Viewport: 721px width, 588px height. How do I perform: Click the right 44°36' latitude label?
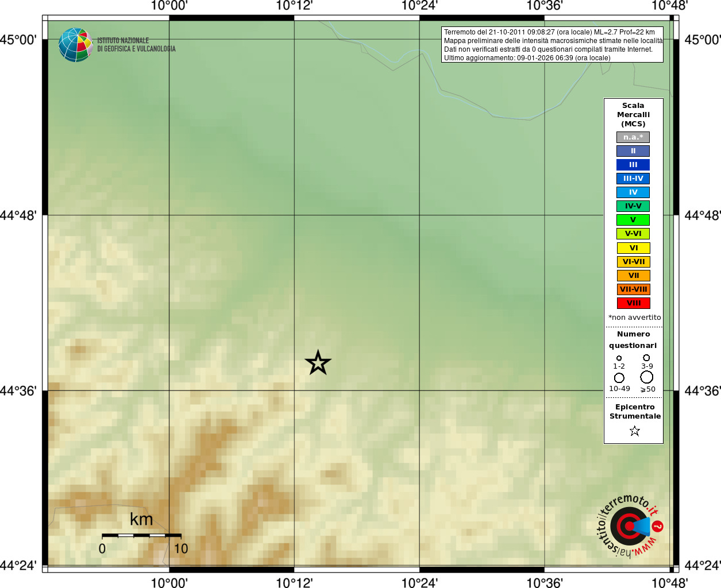[703, 391]
